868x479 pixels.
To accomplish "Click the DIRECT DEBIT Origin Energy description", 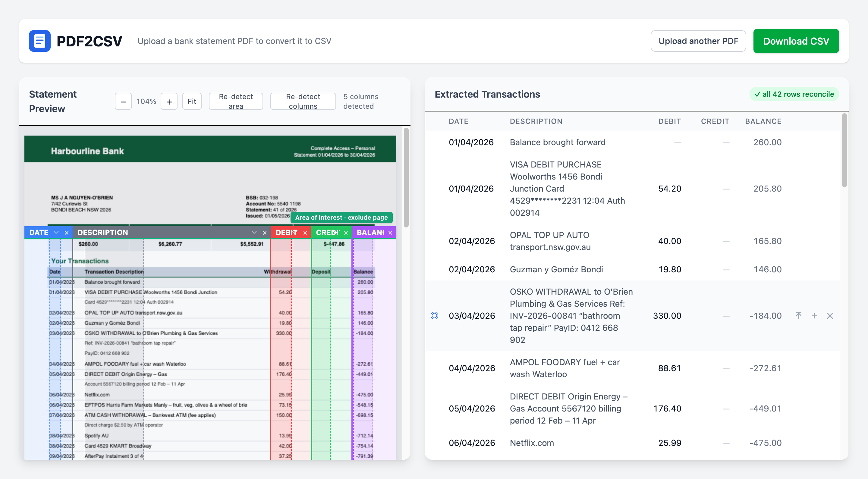I will pyautogui.click(x=568, y=409).
